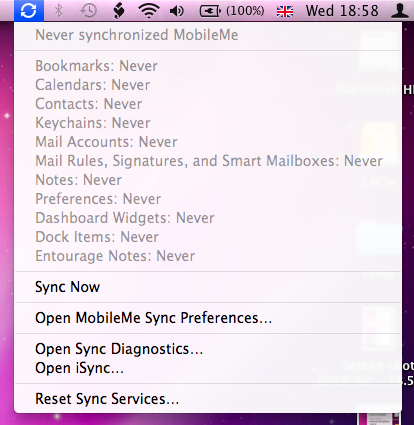Screen dimensions: 414x425
Task: Click Mail Rules, Signatures, and Smart Mailboxes entry
Action: click(208, 161)
